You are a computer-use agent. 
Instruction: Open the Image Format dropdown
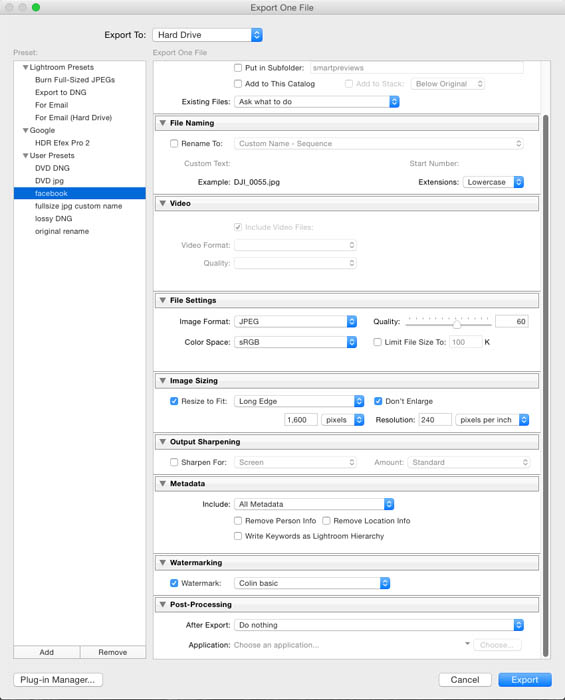click(x=295, y=321)
